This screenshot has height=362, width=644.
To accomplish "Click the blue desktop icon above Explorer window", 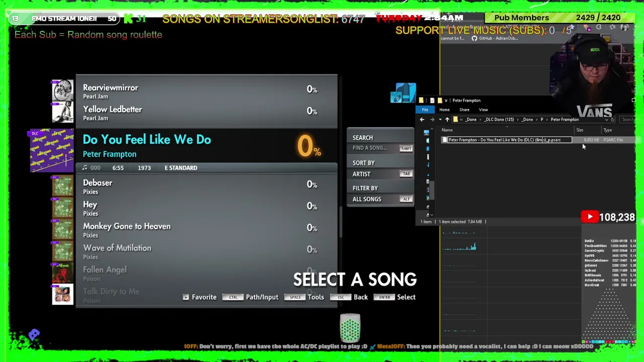I will pos(403,93).
